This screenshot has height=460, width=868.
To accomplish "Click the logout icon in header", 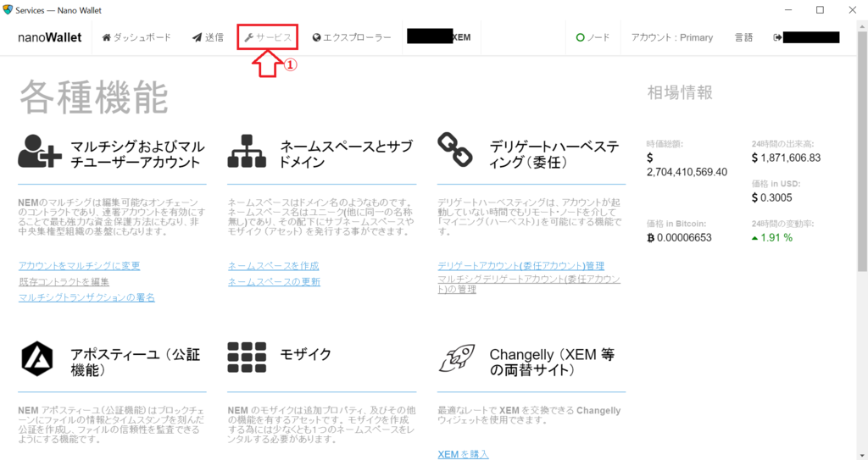I will (778, 37).
